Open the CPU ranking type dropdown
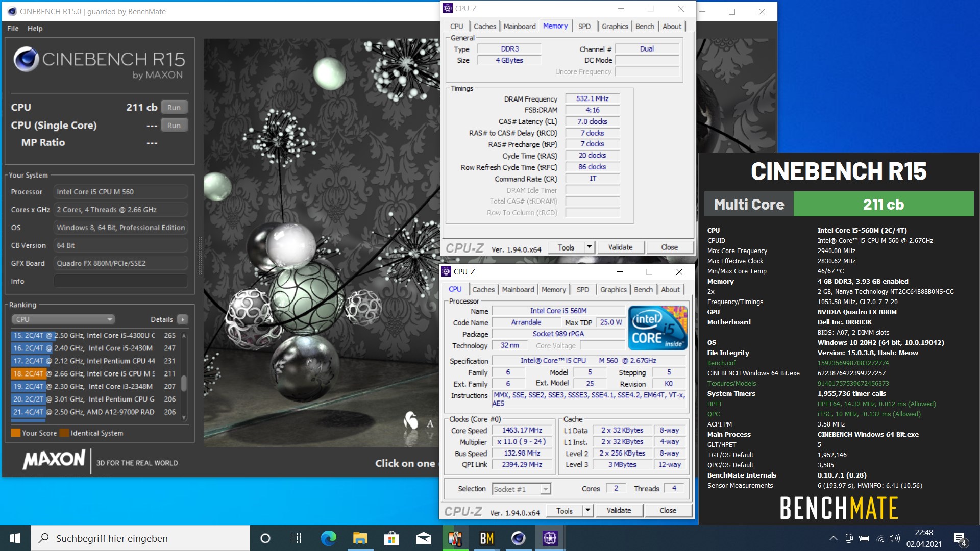This screenshot has width=980, height=551. (x=63, y=319)
